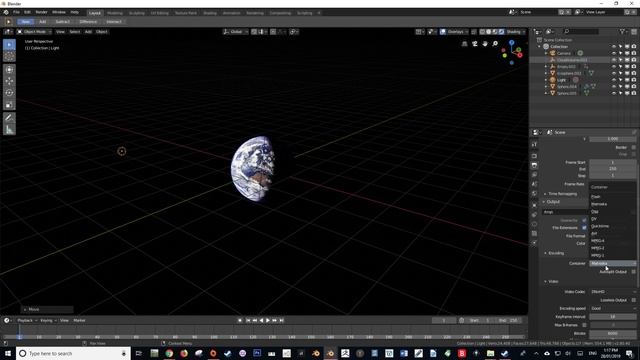This screenshot has height=360, width=640.
Task: Collapse the Collection tree in outliner
Action: point(539,47)
